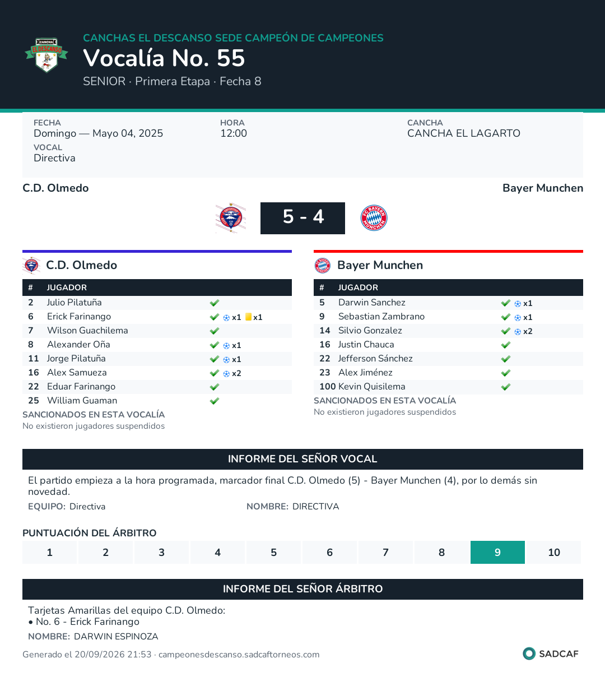Click the Informe del Señor Árbitro header
Screen dimensions: 605x700
(x=302, y=589)
